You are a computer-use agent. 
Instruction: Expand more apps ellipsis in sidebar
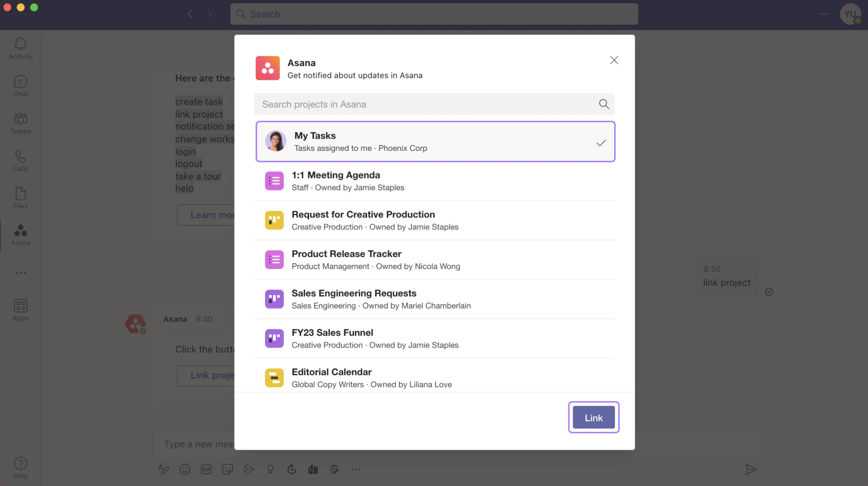pyautogui.click(x=20, y=273)
